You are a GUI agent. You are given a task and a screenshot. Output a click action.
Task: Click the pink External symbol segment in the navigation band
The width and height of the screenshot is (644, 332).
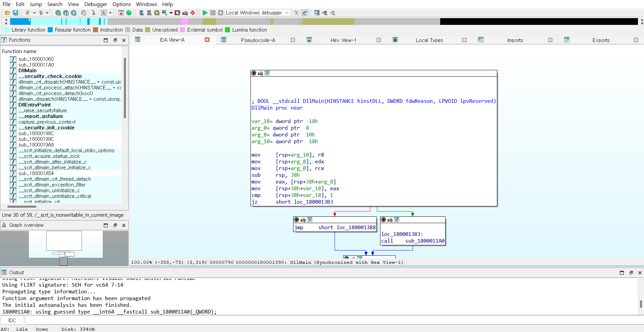[x=185, y=22]
